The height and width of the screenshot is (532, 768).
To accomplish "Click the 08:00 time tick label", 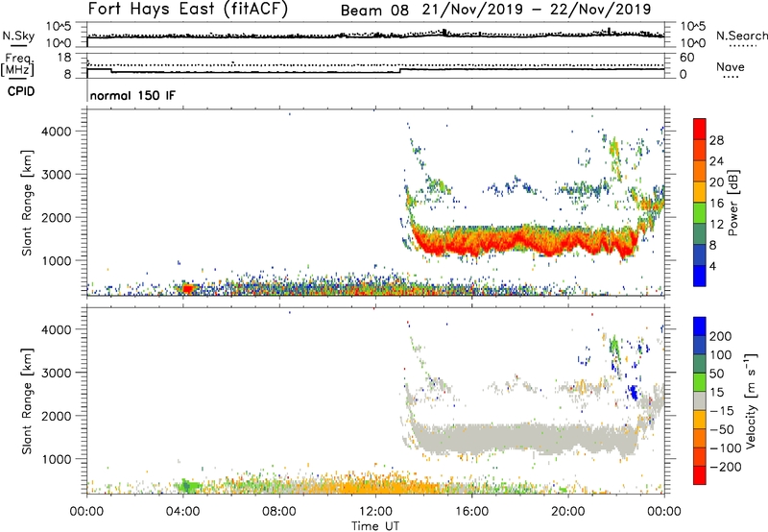I will pyautogui.click(x=278, y=512).
